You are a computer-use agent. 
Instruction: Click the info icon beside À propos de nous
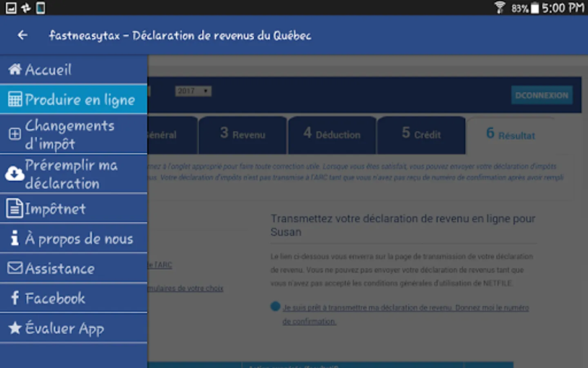15,238
